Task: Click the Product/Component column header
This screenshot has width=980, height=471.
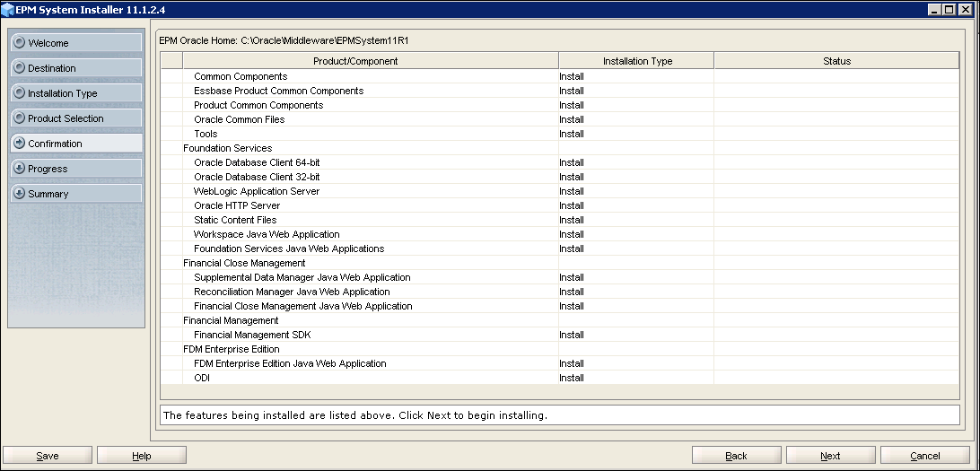Action: [371, 61]
